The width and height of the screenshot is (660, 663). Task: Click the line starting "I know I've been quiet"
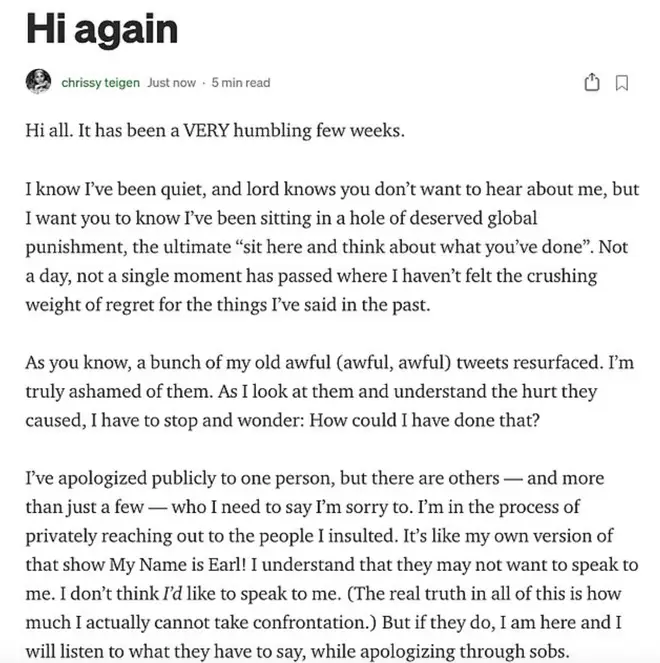332,189
